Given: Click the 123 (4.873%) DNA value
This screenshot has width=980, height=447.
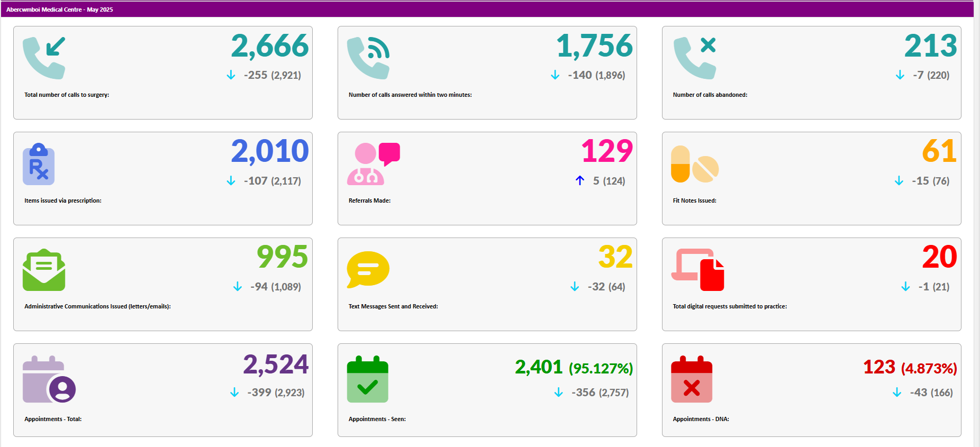Looking at the screenshot, I should pos(910,367).
